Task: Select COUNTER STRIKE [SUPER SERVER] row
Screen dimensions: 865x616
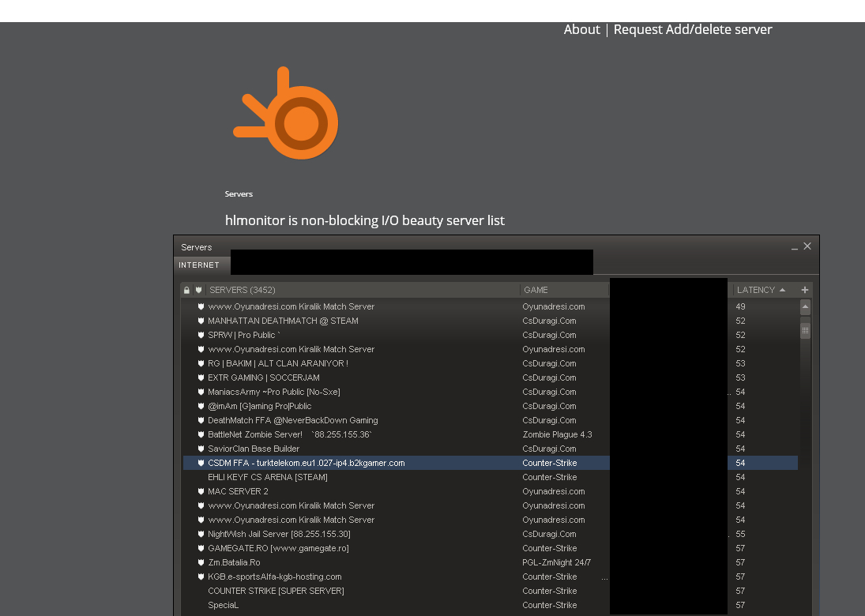Action: click(x=490, y=592)
